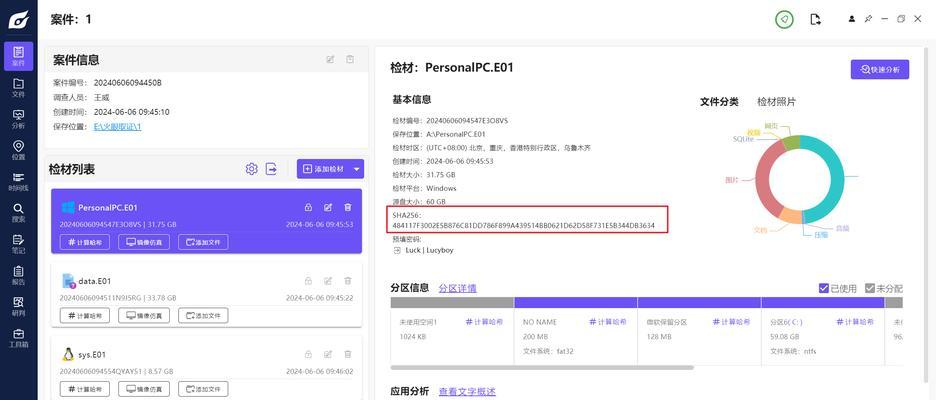Click the file export icon in title bar
This screenshot has height=400, width=936.
815,19
